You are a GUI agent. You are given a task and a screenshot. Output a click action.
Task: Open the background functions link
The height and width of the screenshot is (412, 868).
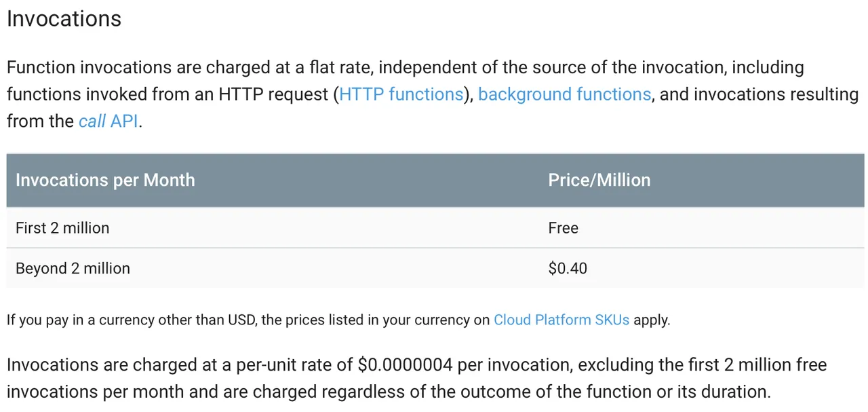(564, 94)
